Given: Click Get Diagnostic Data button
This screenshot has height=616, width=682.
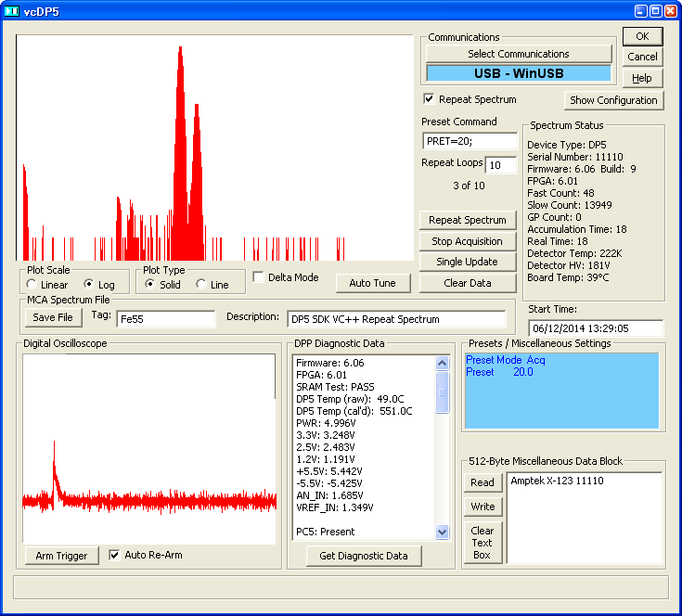Looking at the screenshot, I should [x=364, y=556].
